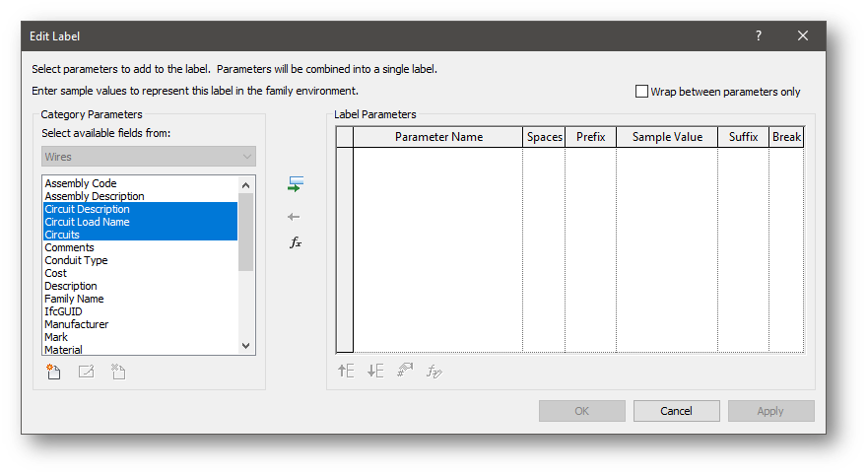Click the parameter list scrollbar thumb
Image resolution: width=868 pixels, height=476 pixels.
(245, 232)
